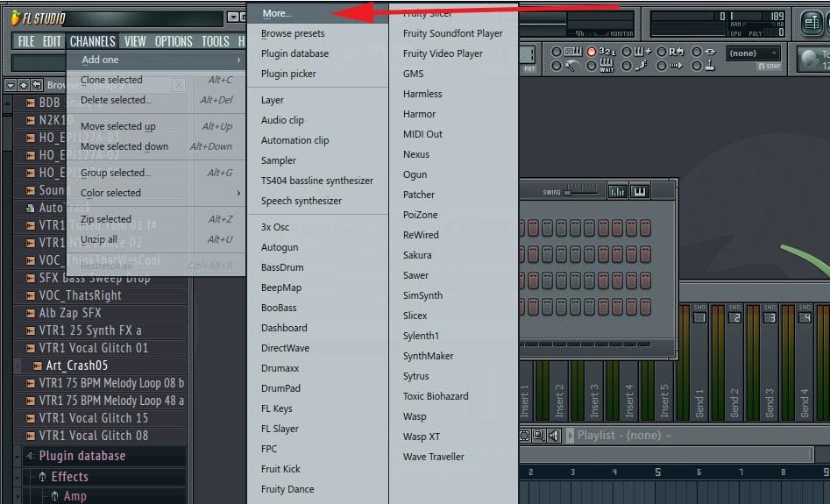Viewport: 830px width, 504px height.
Task: Open the (none) snap dropdown
Action: (753, 53)
